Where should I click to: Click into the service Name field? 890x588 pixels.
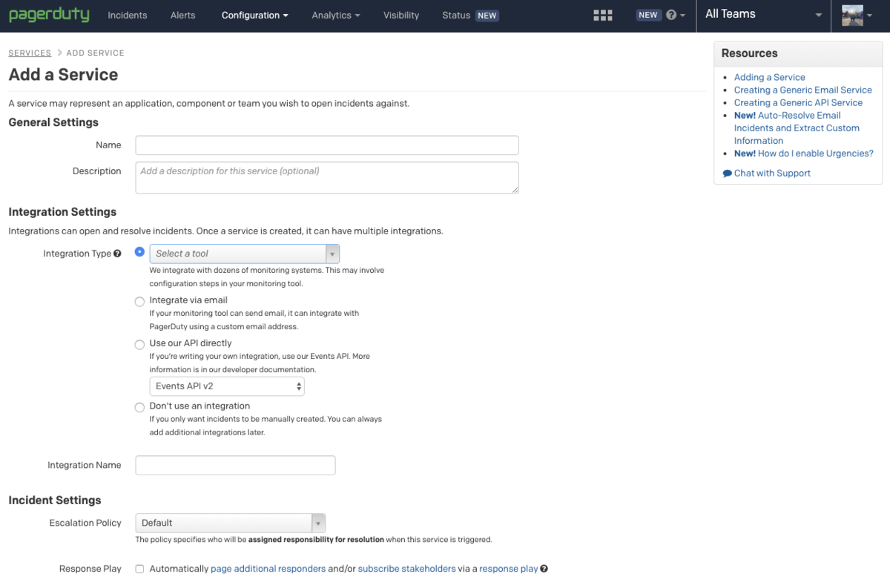click(327, 145)
